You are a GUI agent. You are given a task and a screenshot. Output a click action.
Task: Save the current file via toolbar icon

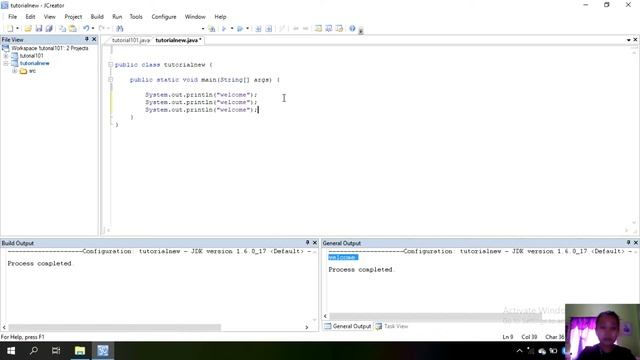click(39, 29)
